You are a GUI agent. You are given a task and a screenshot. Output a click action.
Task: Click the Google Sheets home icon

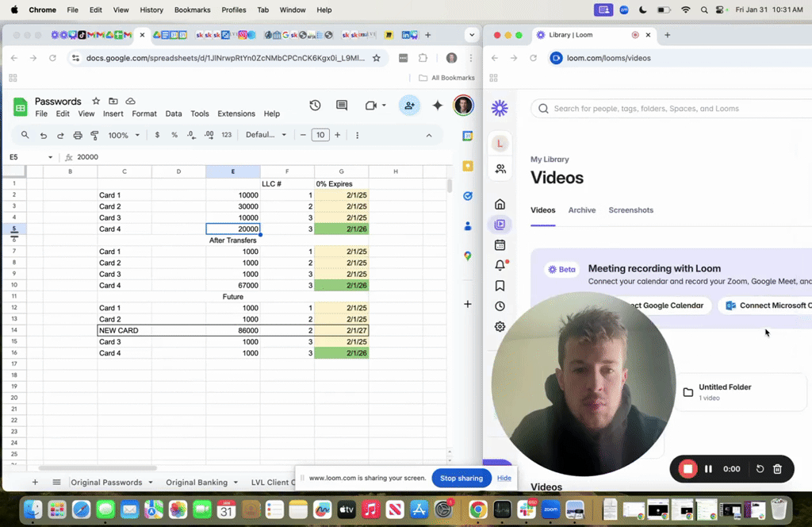point(20,107)
